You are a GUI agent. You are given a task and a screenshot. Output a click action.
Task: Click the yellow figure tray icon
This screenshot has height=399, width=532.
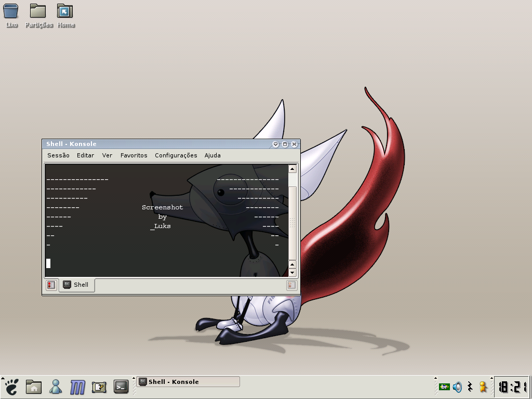(483, 387)
